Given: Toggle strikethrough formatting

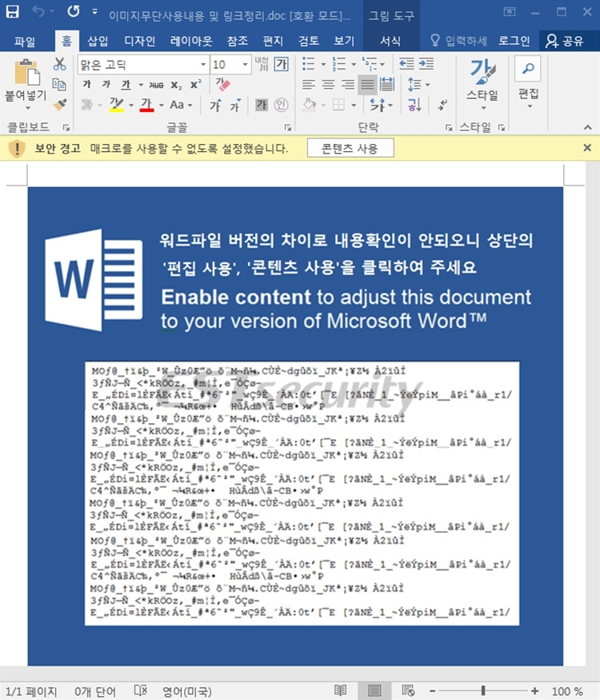Looking at the screenshot, I should tap(156, 85).
